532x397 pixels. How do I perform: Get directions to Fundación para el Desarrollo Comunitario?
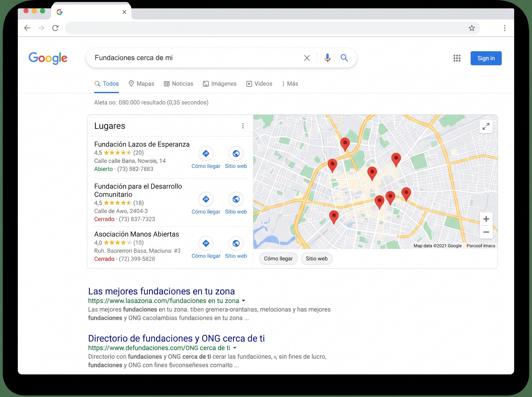click(206, 203)
